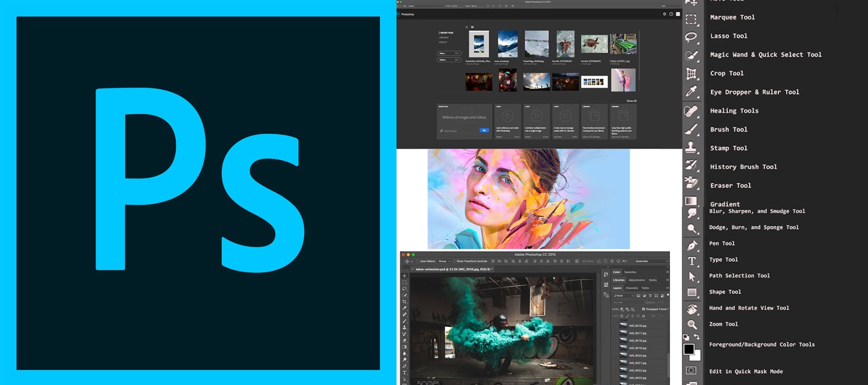
Task: Click the Search Stock input field
Action: [459, 131]
